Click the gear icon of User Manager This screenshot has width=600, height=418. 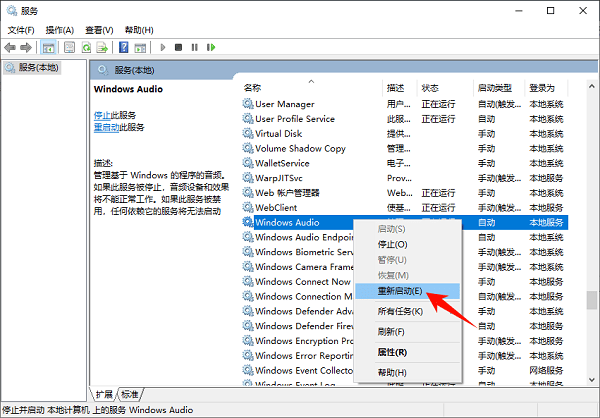[248, 104]
